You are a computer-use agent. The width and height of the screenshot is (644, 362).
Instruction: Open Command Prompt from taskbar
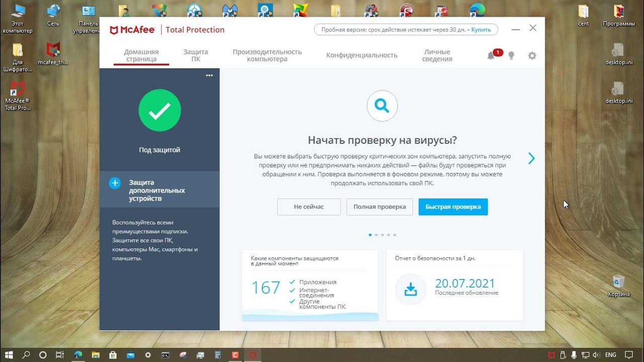(165, 355)
